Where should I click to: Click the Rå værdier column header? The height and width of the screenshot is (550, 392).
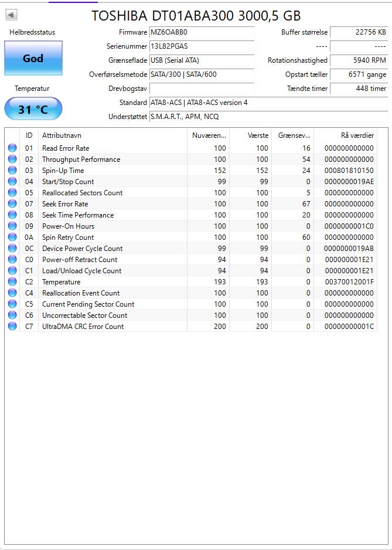coord(346,135)
